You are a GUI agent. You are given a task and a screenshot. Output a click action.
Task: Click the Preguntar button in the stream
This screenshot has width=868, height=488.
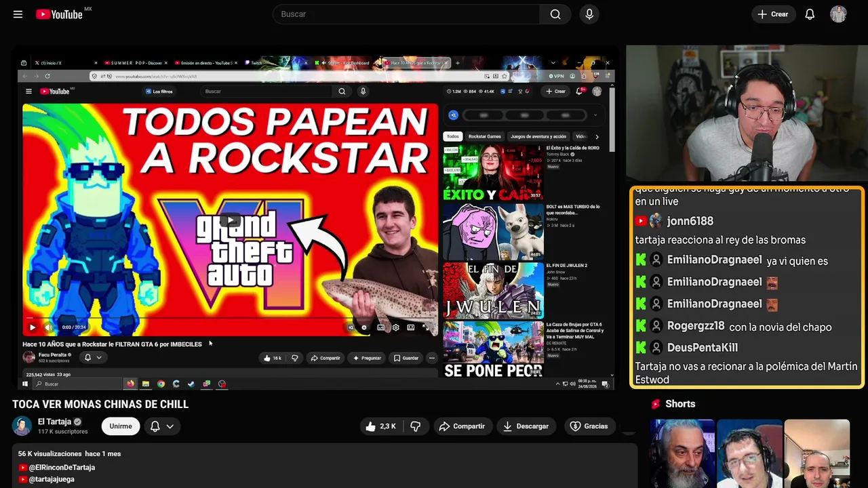pyautogui.click(x=367, y=358)
